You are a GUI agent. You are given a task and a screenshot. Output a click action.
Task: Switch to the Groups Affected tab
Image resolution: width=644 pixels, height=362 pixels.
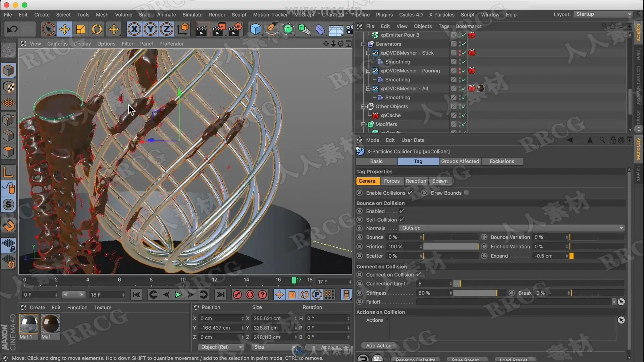(x=460, y=161)
